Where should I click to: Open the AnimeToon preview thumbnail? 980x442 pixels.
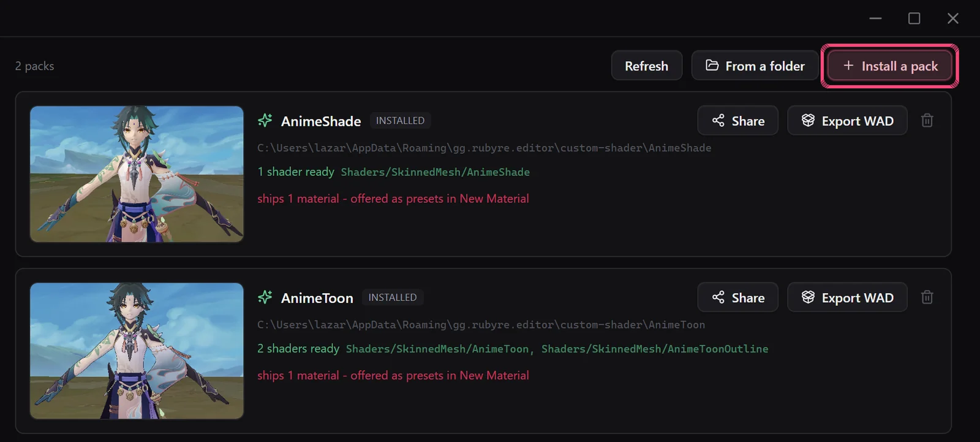[137, 351]
